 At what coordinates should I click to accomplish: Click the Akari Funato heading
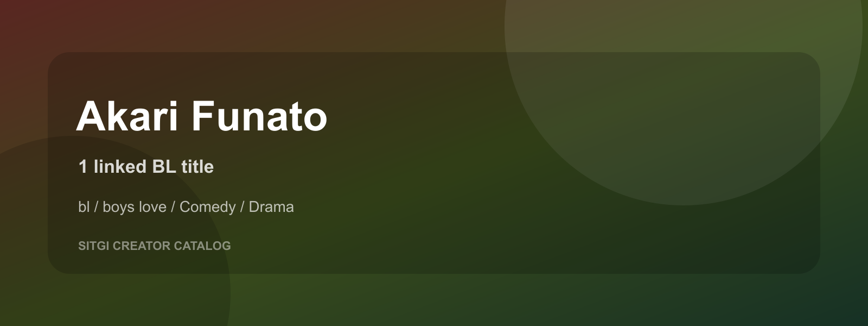point(202,116)
